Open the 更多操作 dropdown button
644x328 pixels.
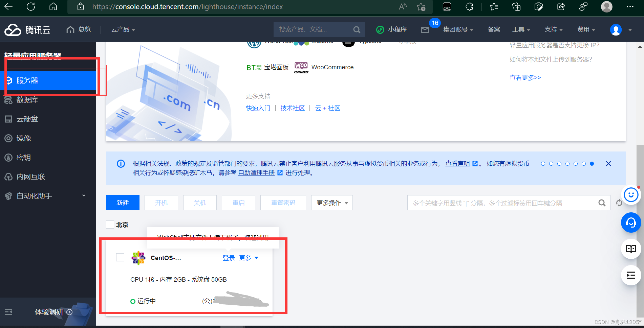(x=332, y=203)
